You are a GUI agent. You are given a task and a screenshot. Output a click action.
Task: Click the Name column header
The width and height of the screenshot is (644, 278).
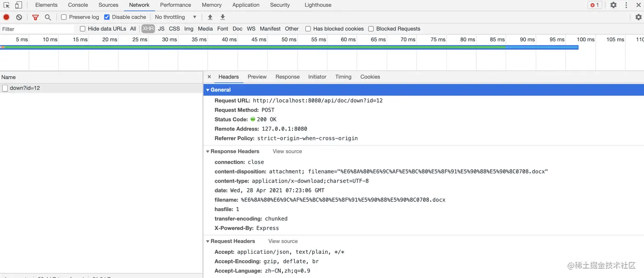[101, 77]
